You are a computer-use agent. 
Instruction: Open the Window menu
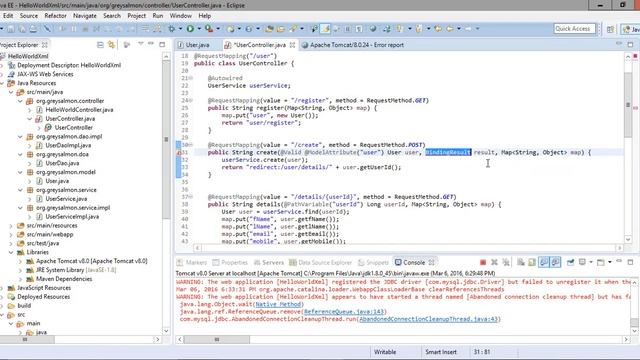pyautogui.click(x=180, y=16)
